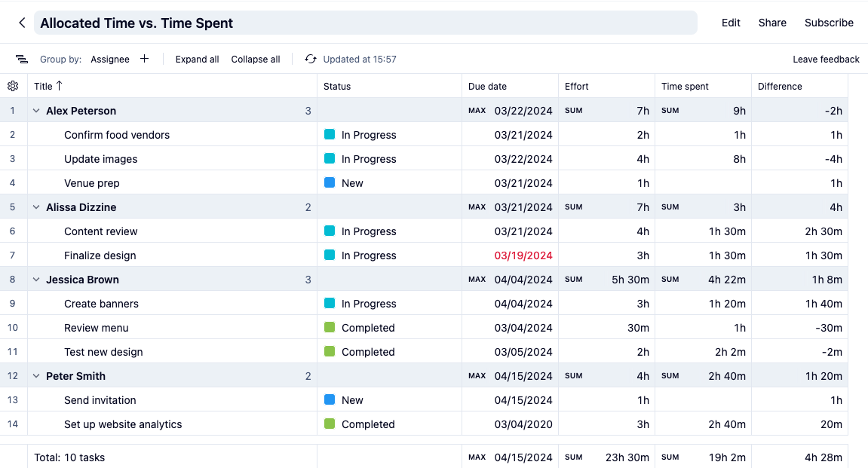
Task: Add another grouping with plus icon
Action: click(x=145, y=59)
